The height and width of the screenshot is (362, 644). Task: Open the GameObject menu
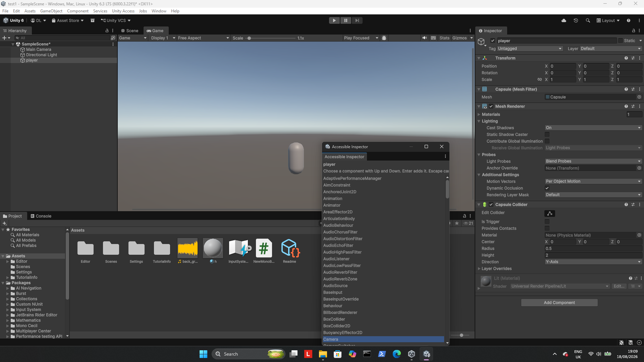point(51,11)
